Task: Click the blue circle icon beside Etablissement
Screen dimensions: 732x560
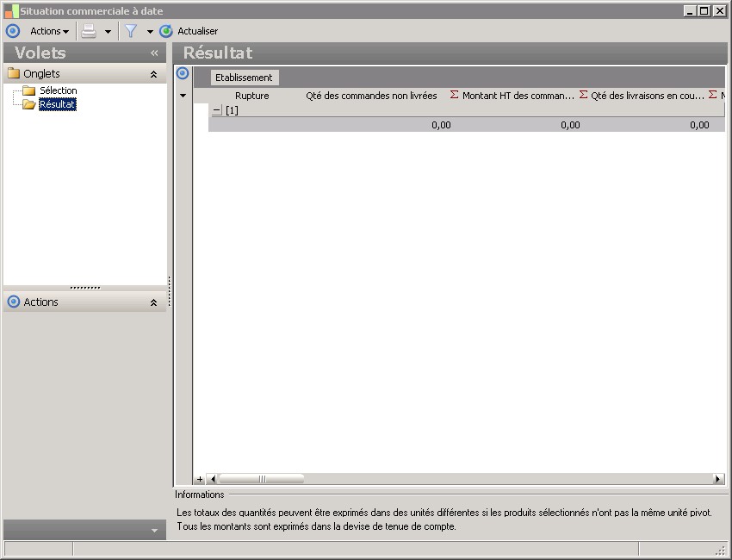Action: coord(183,73)
